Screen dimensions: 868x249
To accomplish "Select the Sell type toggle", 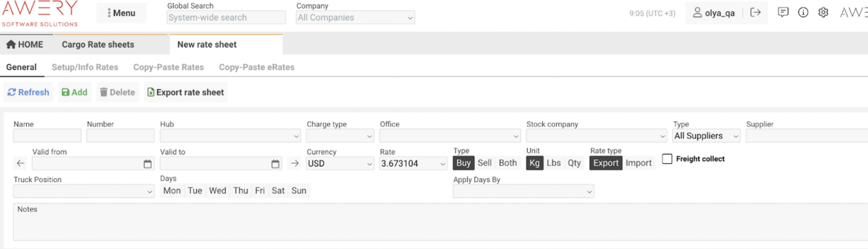I will tap(485, 163).
